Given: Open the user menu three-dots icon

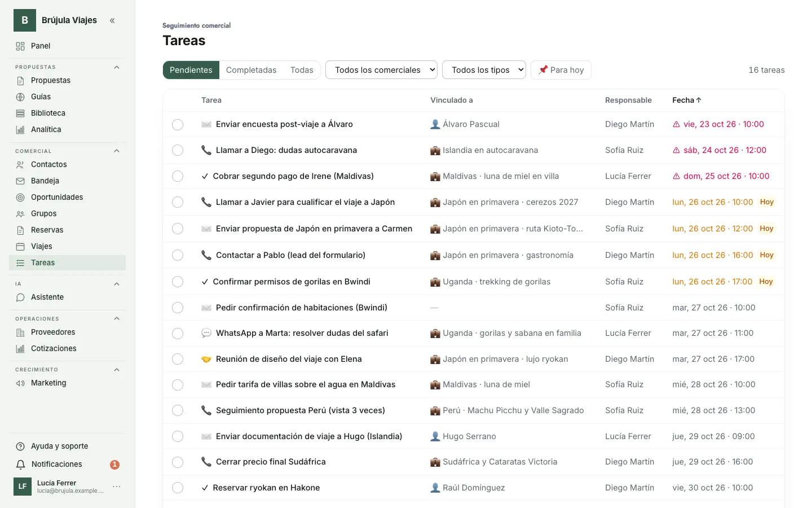Looking at the screenshot, I should coord(117,487).
